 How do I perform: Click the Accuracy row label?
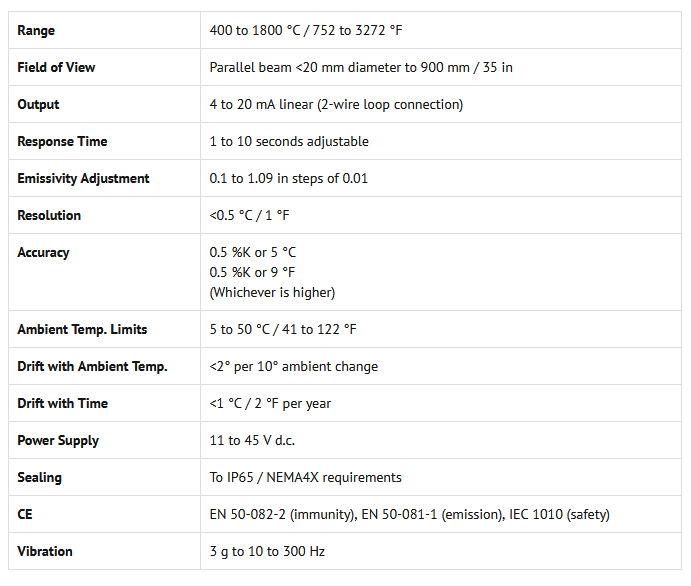tap(43, 252)
